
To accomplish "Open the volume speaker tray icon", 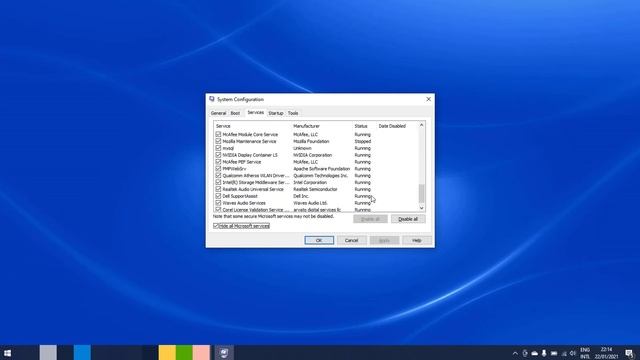I will [x=573, y=353].
